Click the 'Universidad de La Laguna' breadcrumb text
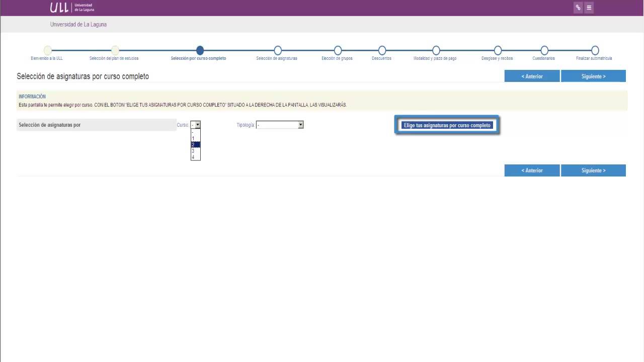Viewport: 644px width, 362px height. pyautogui.click(x=78, y=24)
